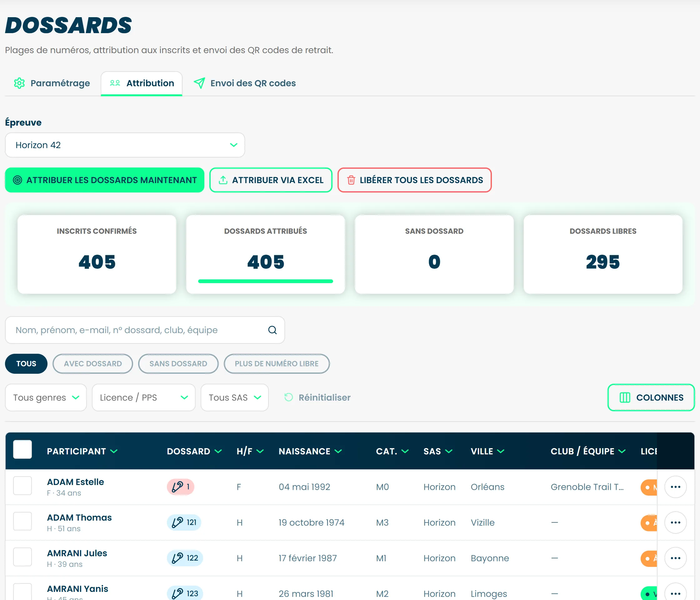Click bib badge 122 for AMRANI Jules
The image size is (700, 600).
tap(185, 558)
